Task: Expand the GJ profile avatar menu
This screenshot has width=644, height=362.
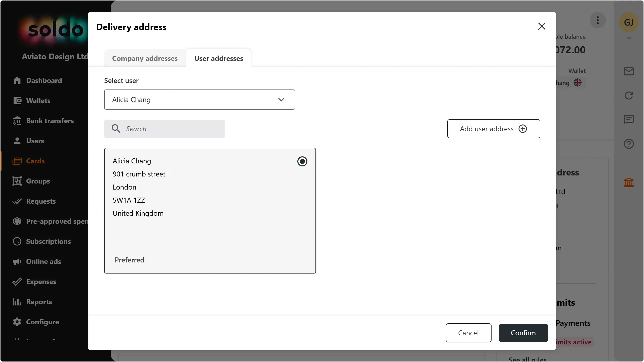Action: [629, 22]
